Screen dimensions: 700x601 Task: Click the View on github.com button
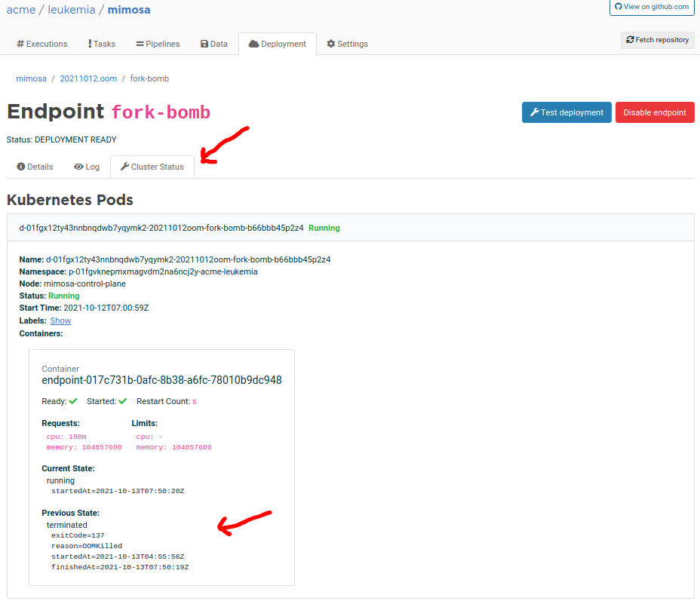(652, 7)
